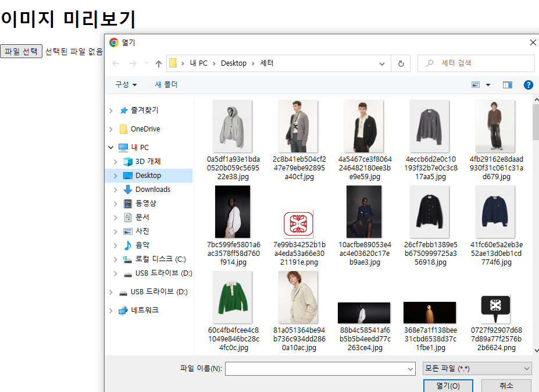Select file 81a051364be94 thumbnail

298,297
